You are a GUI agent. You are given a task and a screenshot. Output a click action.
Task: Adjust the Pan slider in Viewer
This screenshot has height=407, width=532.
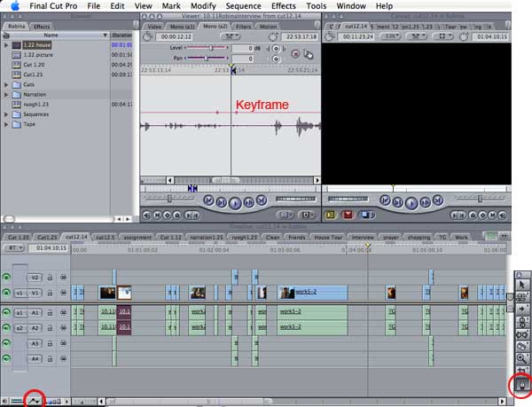(207, 59)
